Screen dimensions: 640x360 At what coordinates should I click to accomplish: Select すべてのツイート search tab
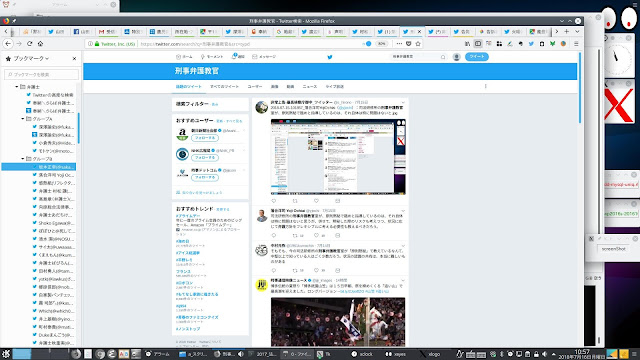click(224, 87)
